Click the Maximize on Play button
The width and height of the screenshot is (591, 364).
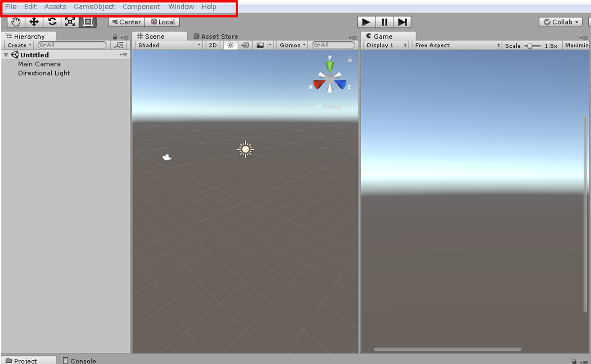point(577,45)
